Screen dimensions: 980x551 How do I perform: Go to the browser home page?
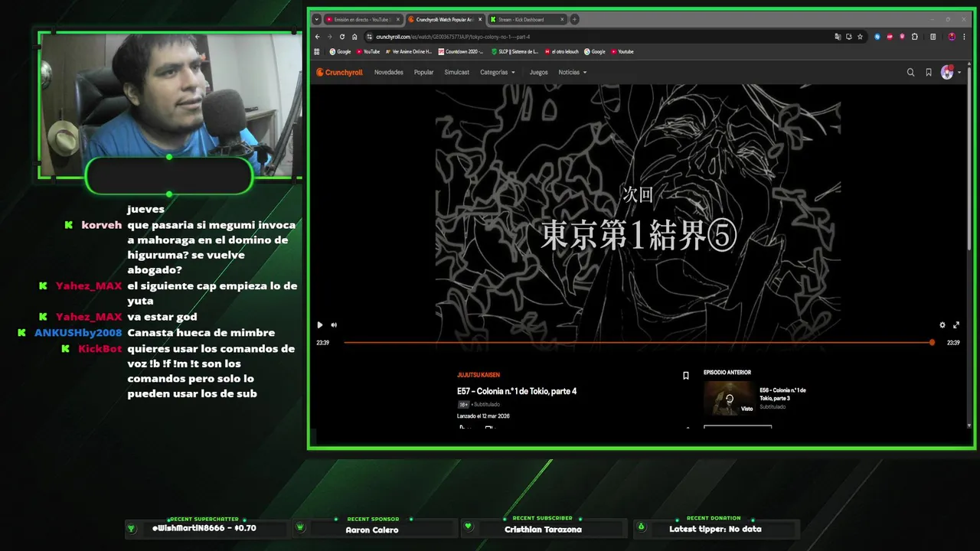tap(354, 37)
